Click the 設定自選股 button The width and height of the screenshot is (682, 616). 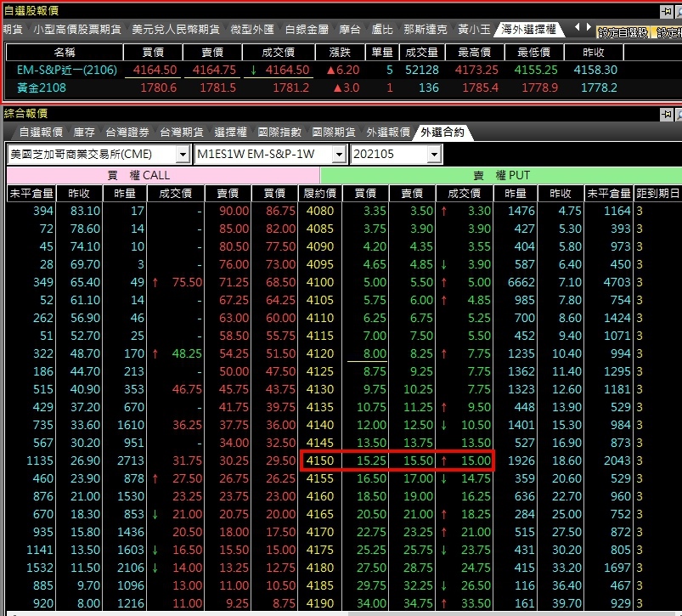click(623, 32)
